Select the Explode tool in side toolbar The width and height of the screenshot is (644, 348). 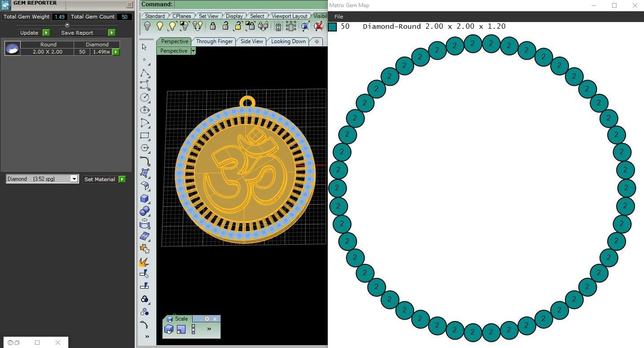(x=144, y=261)
